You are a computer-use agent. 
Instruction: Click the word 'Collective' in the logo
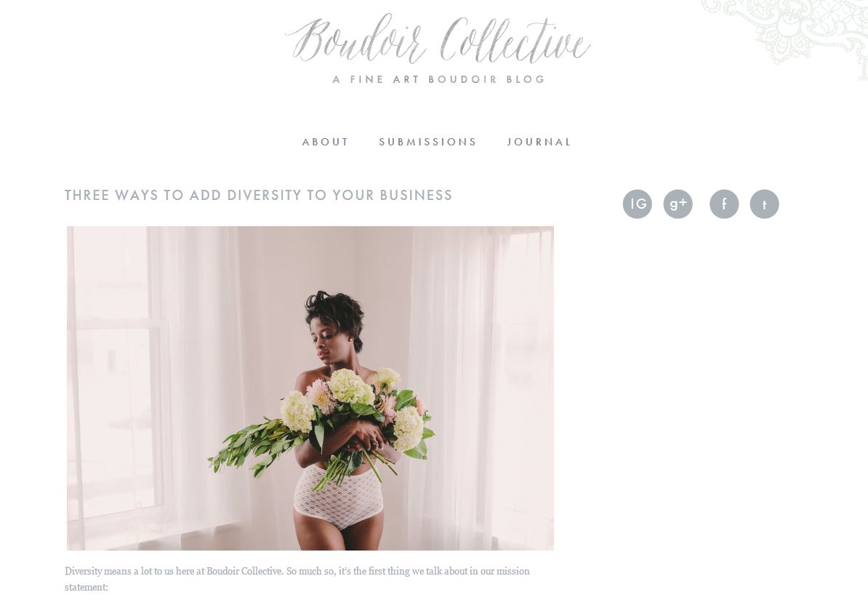[x=516, y=40]
